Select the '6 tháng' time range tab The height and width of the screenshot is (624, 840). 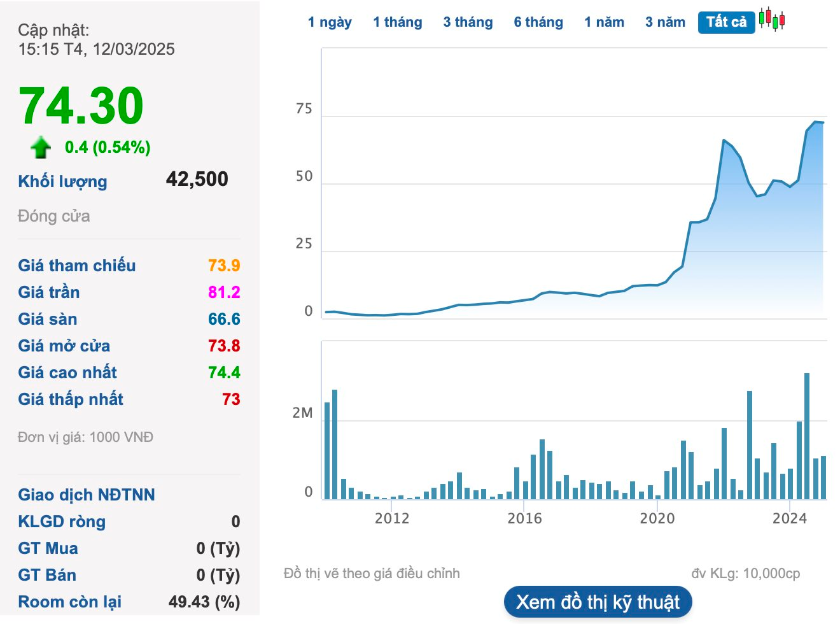pyautogui.click(x=538, y=22)
